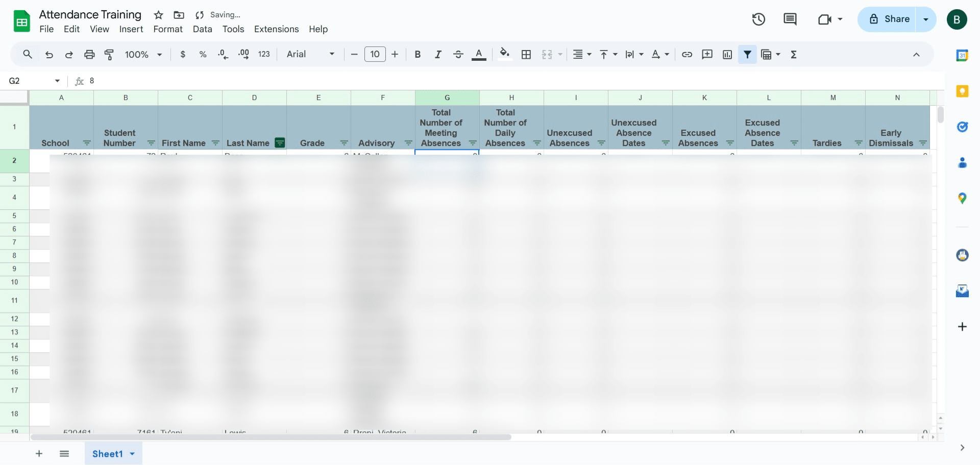980x465 pixels.
Task: Add a new sheet
Action: tap(39, 454)
